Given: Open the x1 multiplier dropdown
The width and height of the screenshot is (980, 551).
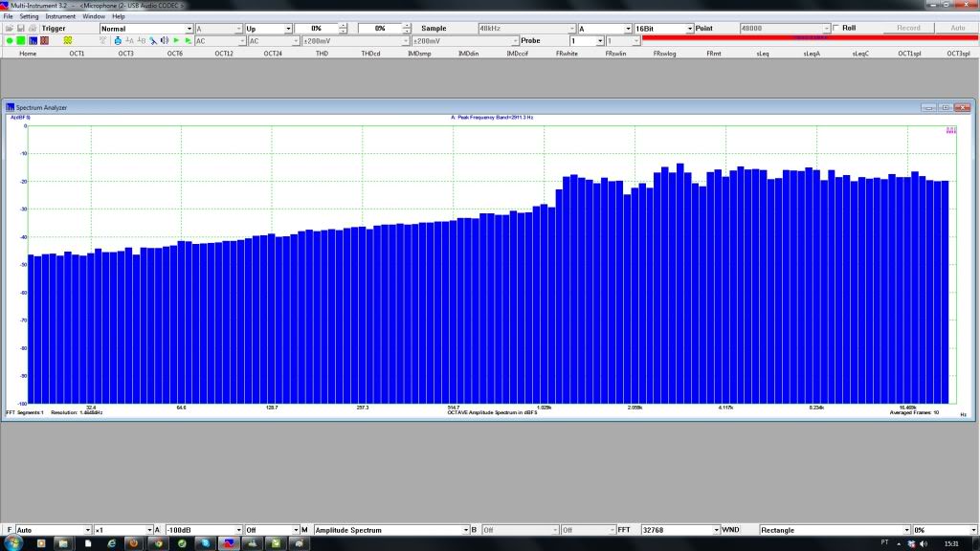Looking at the screenshot, I should point(123,530).
